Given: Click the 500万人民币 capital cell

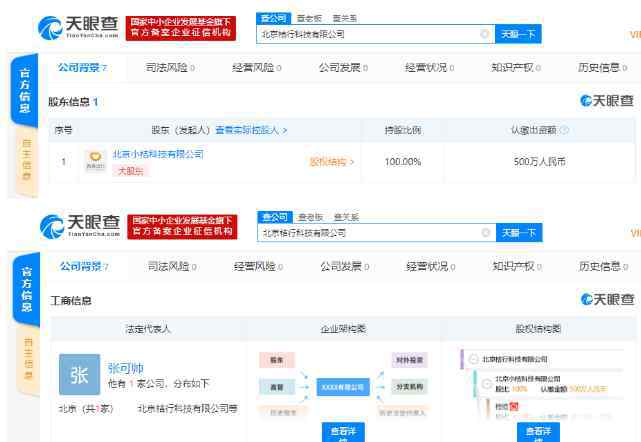Looking at the screenshot, I should [540, 162].
